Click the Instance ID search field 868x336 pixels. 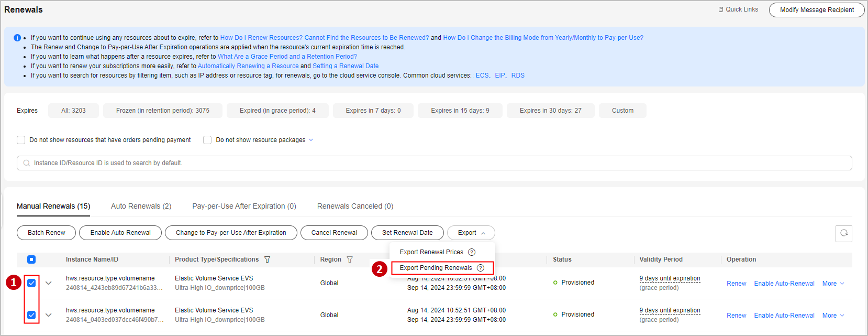point(435,163)
